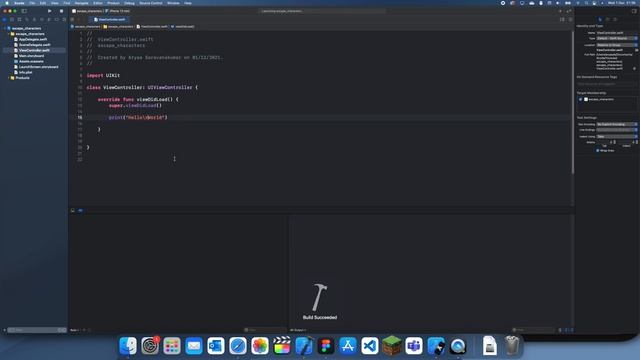Collapse the escape_characters project root
This screenshot has width=640, height=360.
(5, 28)
